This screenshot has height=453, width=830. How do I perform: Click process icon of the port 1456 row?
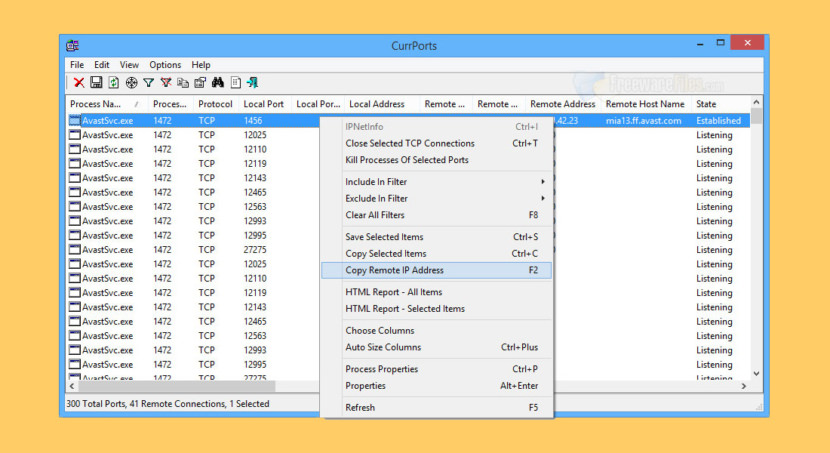pyautogui.click(x=75, y=121)
